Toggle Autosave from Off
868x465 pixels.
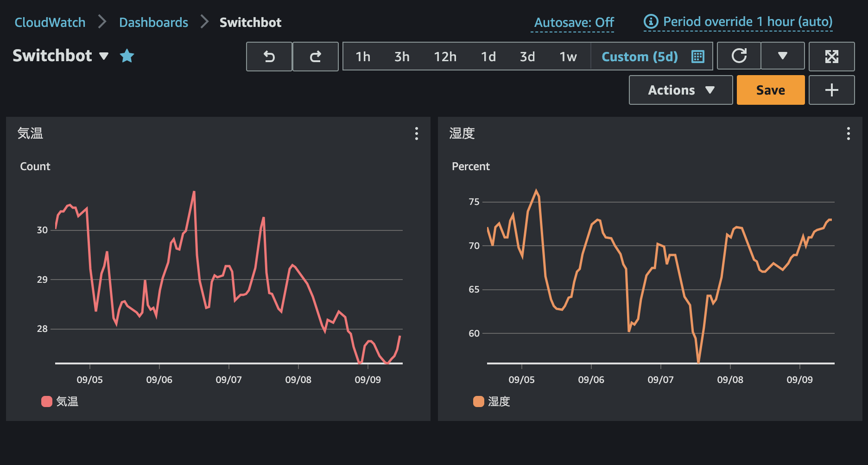pos(573,21)
